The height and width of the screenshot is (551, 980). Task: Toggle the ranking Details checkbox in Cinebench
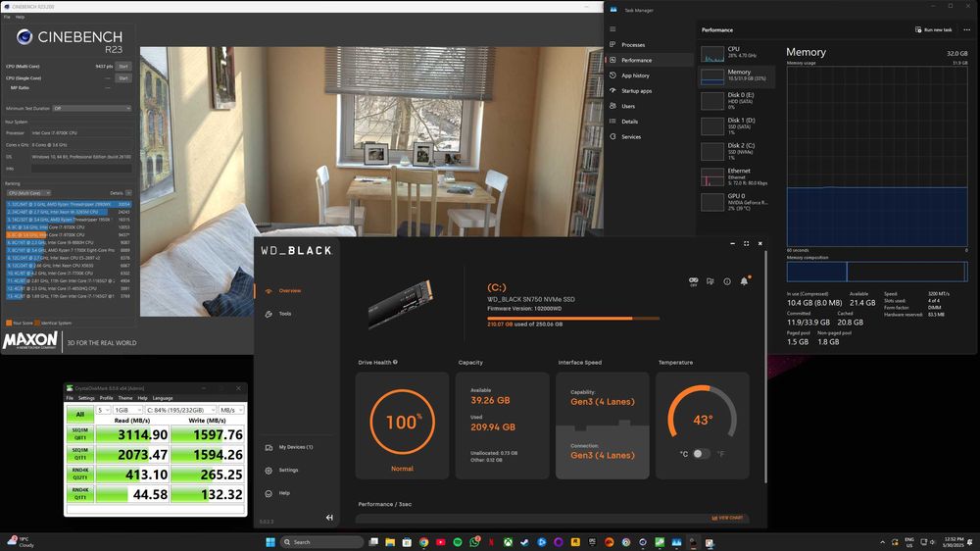pyautogui.click(x=128, y=193)
